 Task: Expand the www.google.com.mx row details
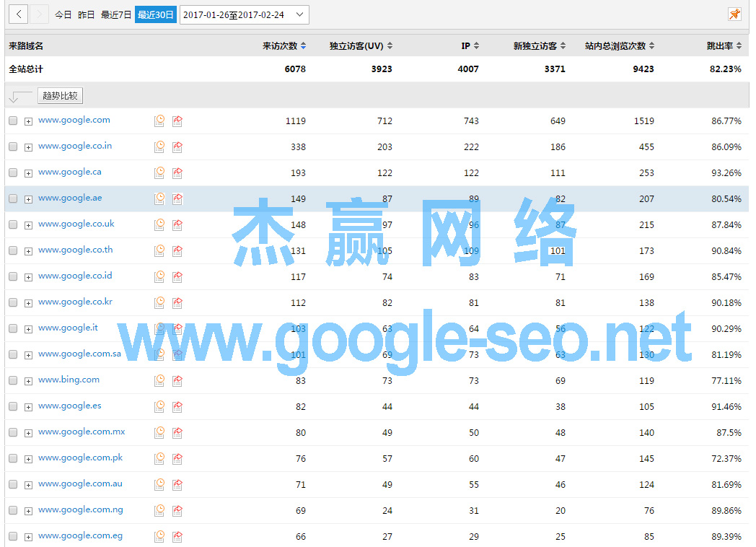click(28, 434)
